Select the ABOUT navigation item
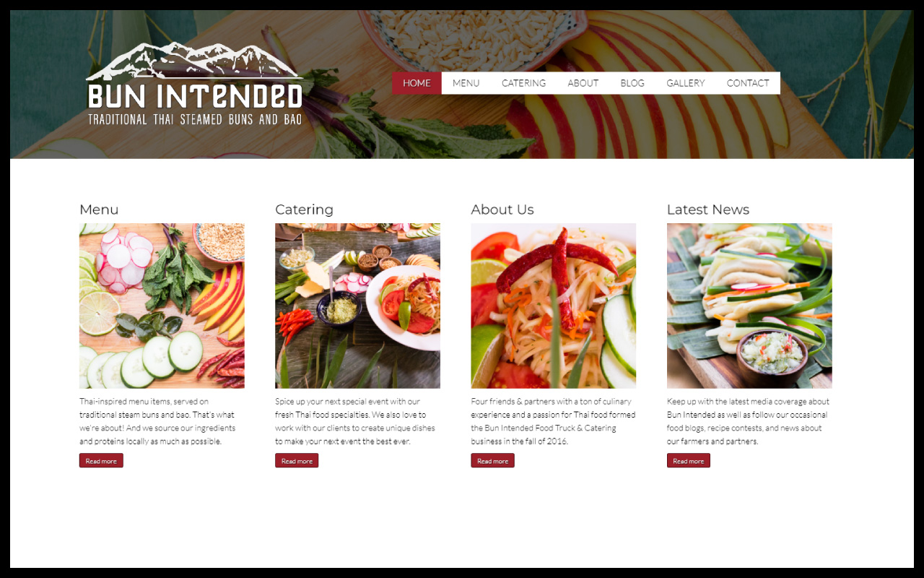Image resolution: width=924 pixels, height=578 pixels. pos(583,83)
